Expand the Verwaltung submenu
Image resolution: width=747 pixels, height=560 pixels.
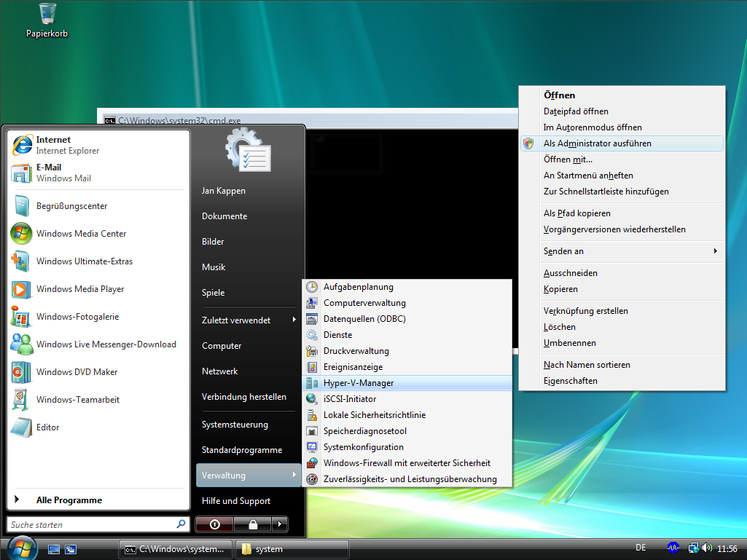pos(249,476)
